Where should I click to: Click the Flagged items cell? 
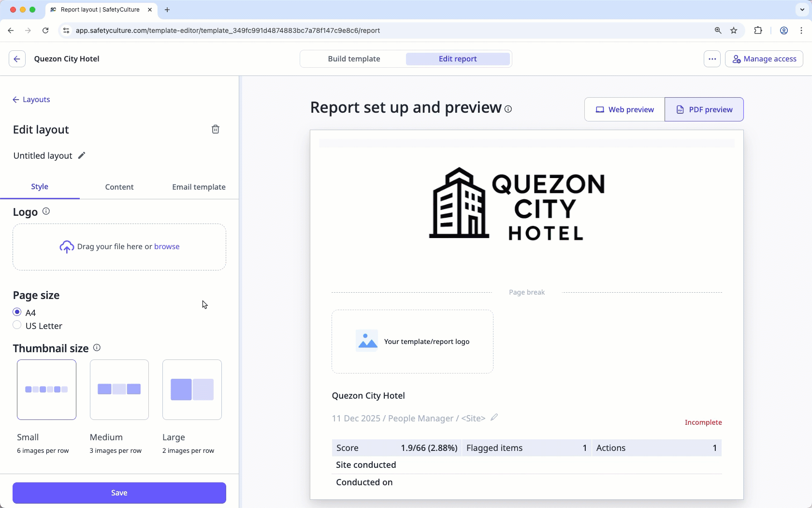pos(526,448)
